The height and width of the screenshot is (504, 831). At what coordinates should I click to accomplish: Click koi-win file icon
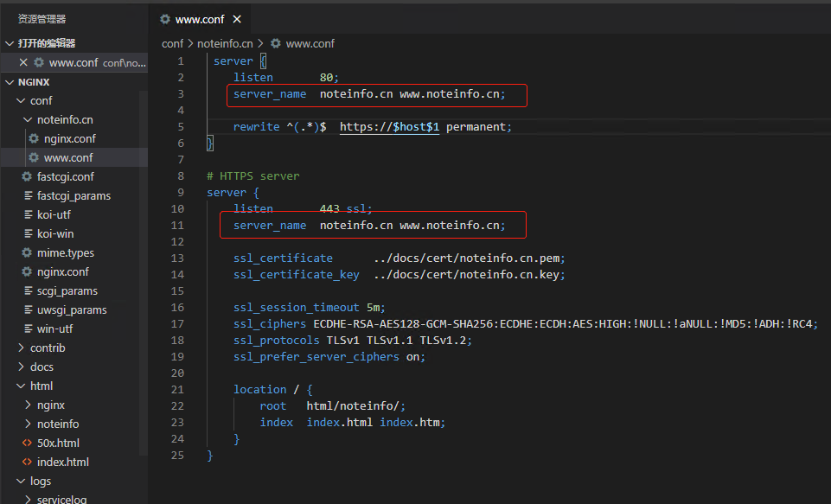tap(28, 233)
